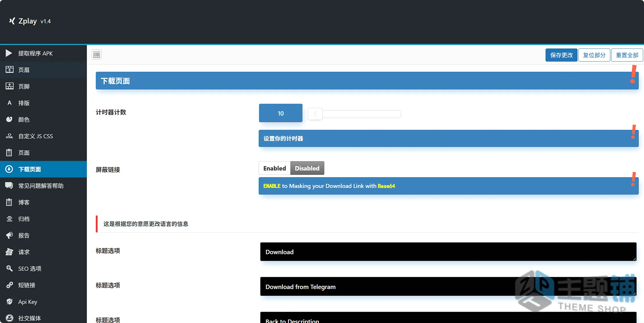
Task: Click the clipboard icon beside 页面
Action: [x=9, y=152]
